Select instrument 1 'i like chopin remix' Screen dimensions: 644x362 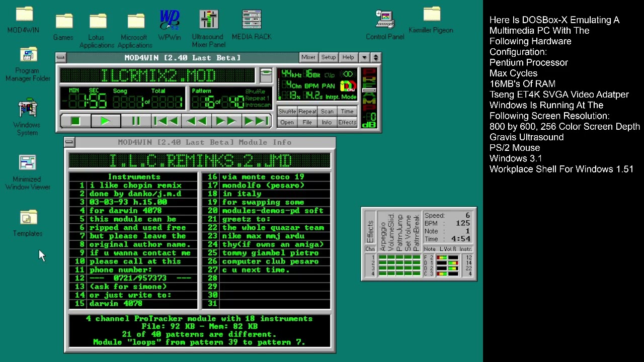coord(134,185)
